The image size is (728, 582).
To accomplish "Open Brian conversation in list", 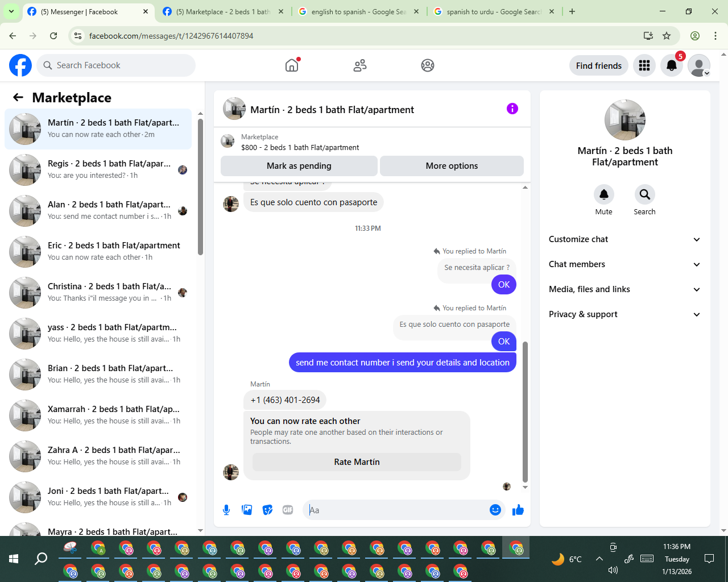I will [98, 375].
